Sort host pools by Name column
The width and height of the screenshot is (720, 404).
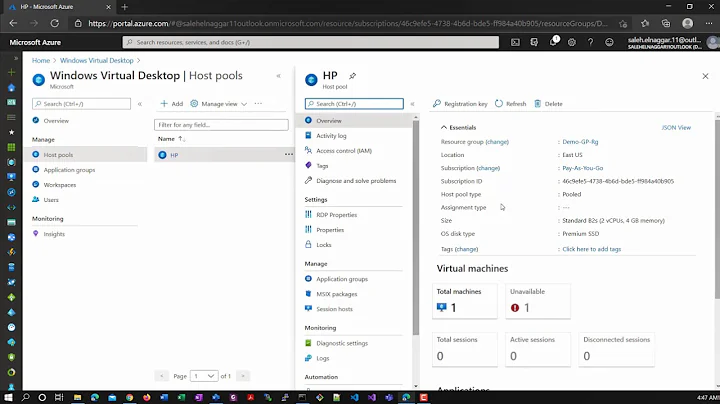pos(171,139)
